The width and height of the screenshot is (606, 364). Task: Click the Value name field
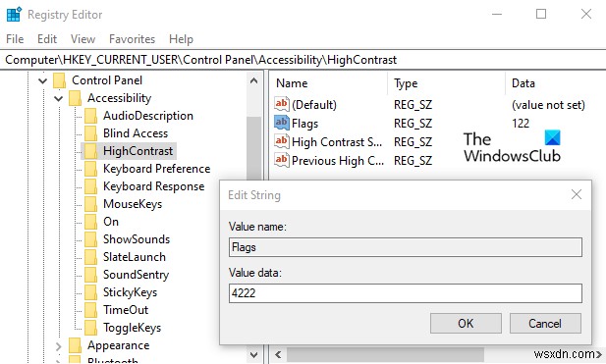405,247
